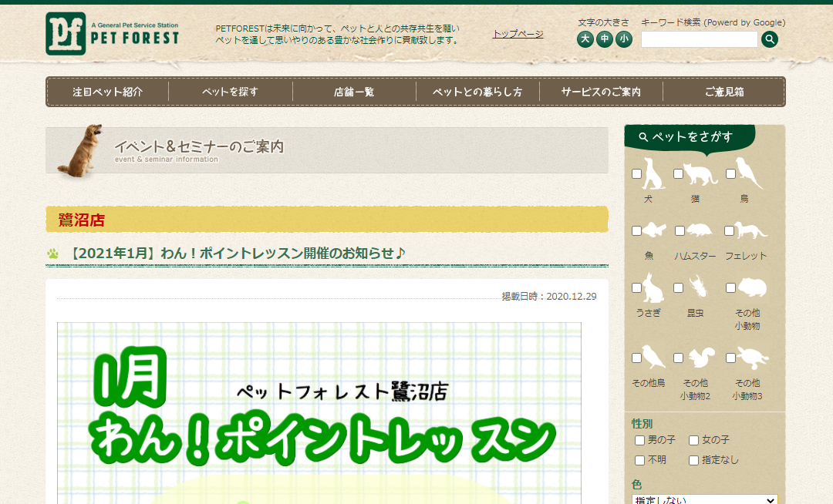Click the keyword search input field

pos(699,39)
